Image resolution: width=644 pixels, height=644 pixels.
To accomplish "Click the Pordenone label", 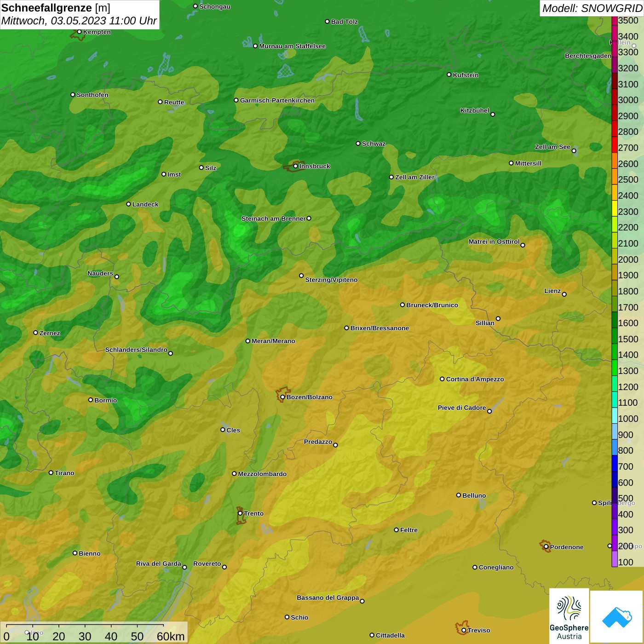I will [x=567, y=547].
